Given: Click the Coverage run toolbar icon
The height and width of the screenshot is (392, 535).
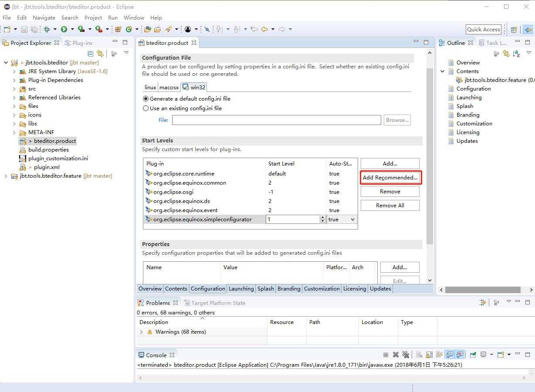Looking at the screenshot, I should click(x=81, y=29).
